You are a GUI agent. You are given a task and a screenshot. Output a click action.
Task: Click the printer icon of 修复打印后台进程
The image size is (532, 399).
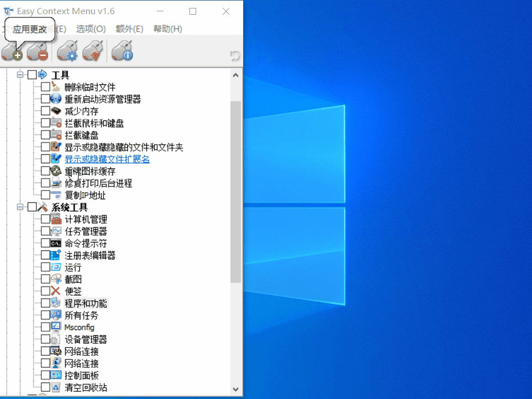coord(56,183)
